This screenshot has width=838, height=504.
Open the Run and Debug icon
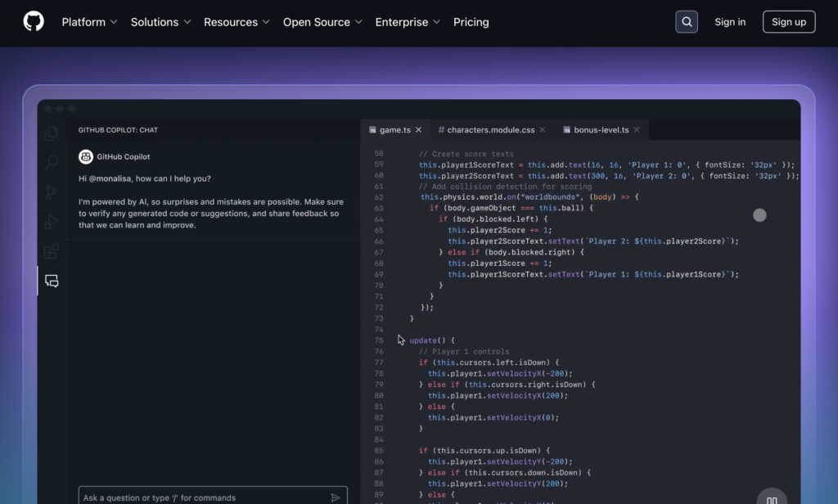pyautogui.click(x=52, y=222)
